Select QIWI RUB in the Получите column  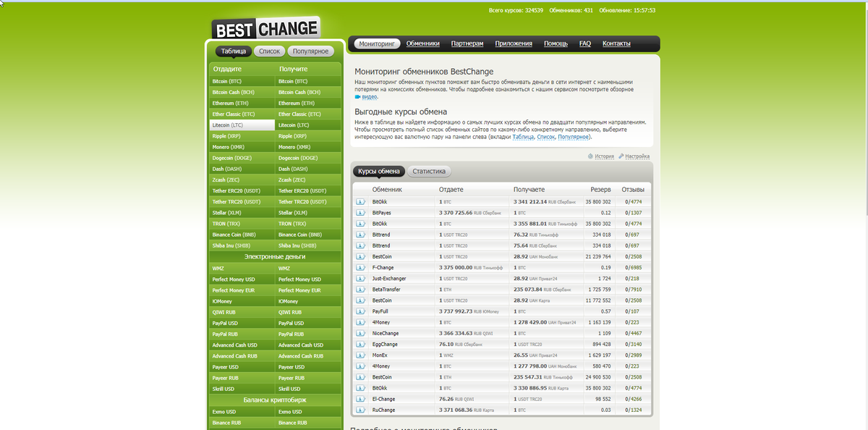309,312
